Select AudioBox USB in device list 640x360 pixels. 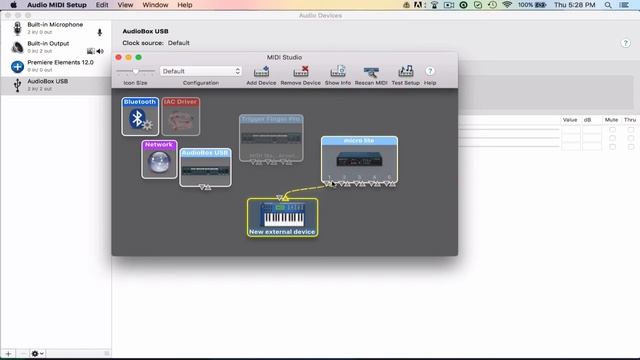pos(56,85)
